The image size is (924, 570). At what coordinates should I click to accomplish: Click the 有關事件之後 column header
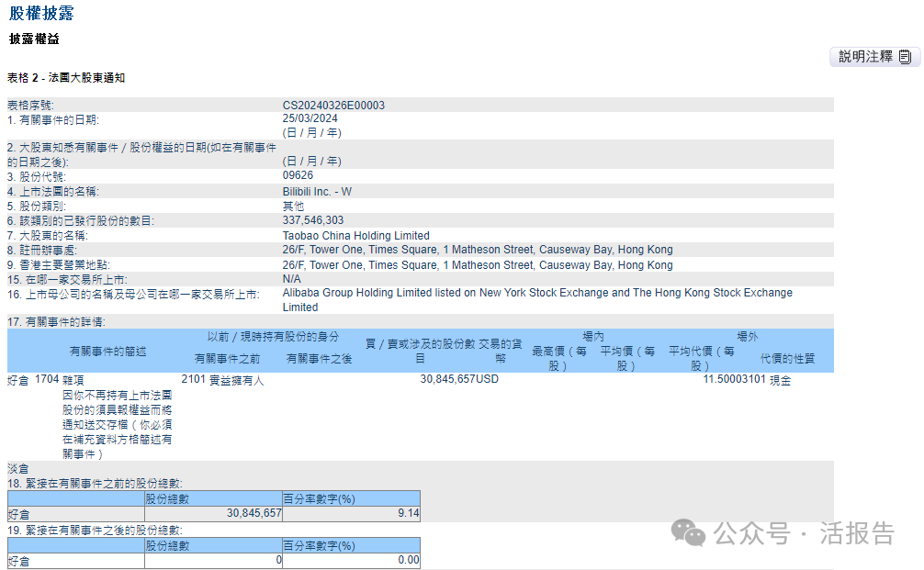coord(320,359)
